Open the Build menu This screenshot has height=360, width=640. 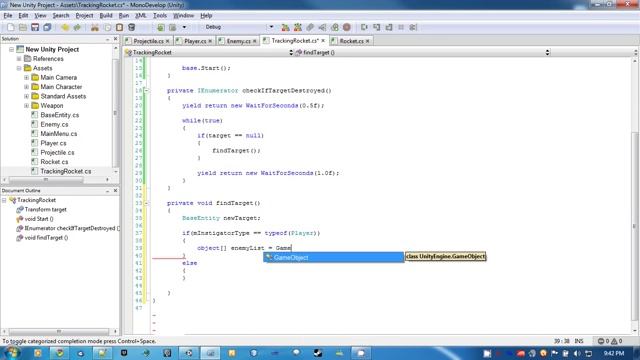(106, 16)
